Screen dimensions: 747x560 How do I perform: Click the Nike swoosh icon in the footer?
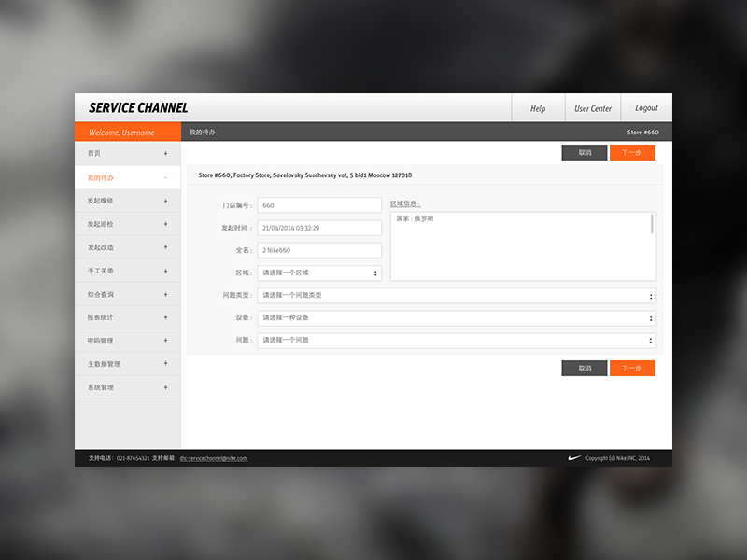(572, 457)
